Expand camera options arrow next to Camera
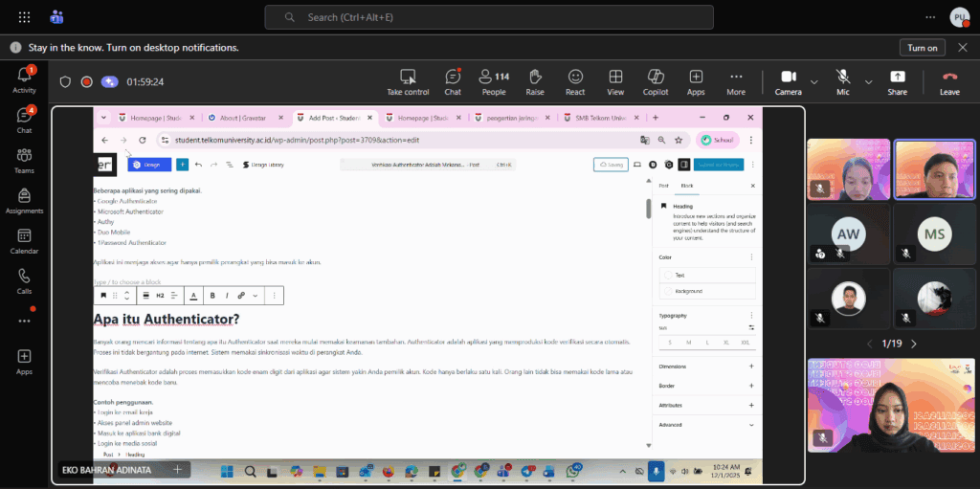 pyautogui.click(x=814, y=82)
